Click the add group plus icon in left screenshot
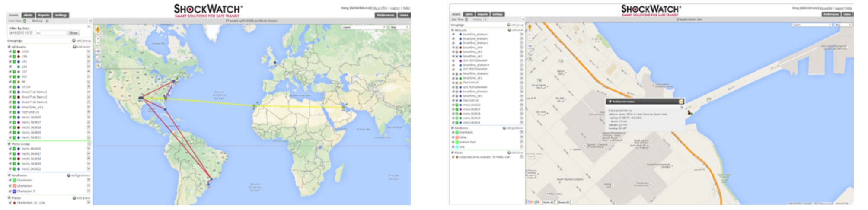Screen dimensions: 868x210 [74, 41]
